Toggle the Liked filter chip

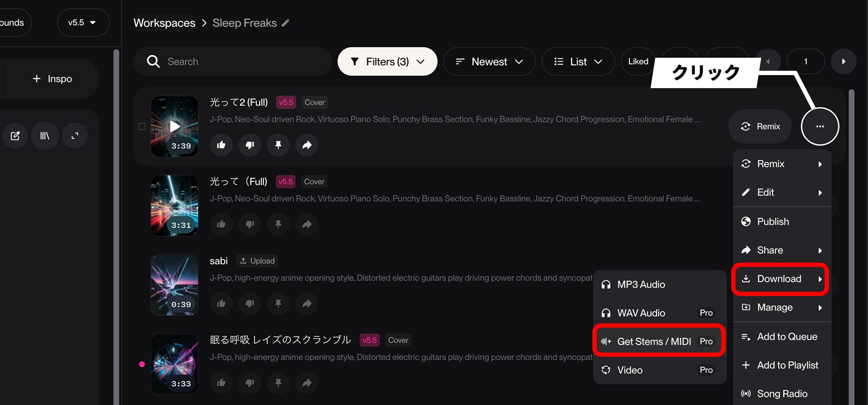638,62
